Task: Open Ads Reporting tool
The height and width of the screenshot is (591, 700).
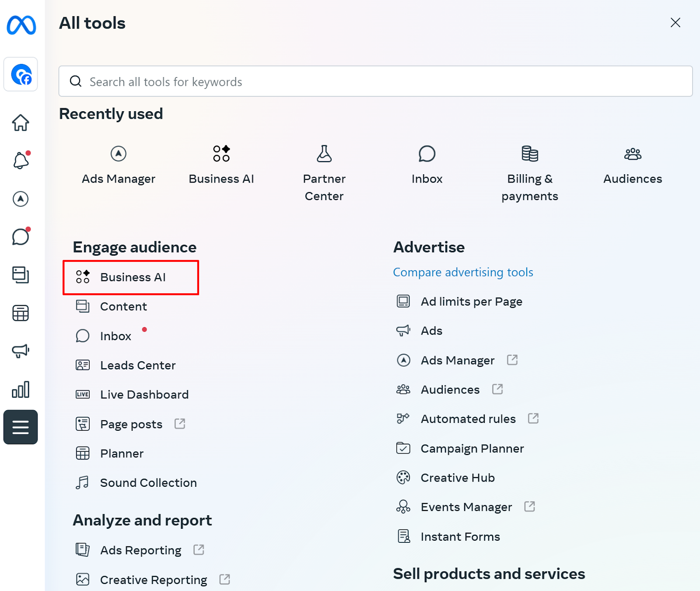Action: tap(140, 550)
